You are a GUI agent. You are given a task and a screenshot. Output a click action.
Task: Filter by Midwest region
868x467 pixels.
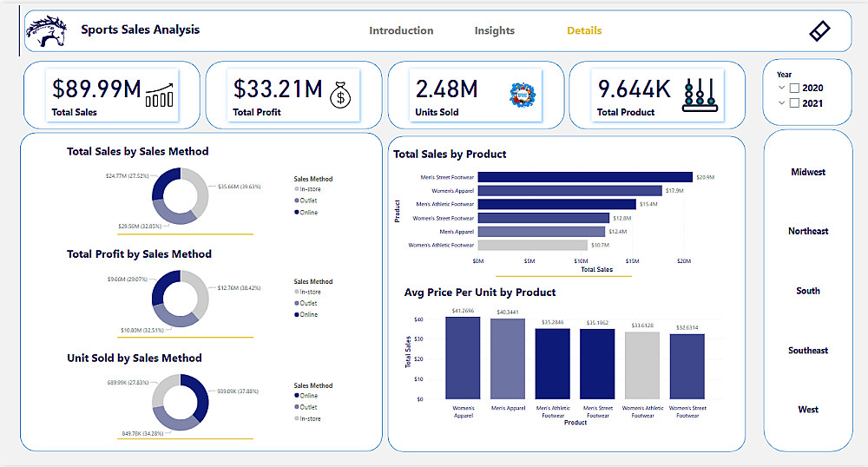(x=807, y=172)
